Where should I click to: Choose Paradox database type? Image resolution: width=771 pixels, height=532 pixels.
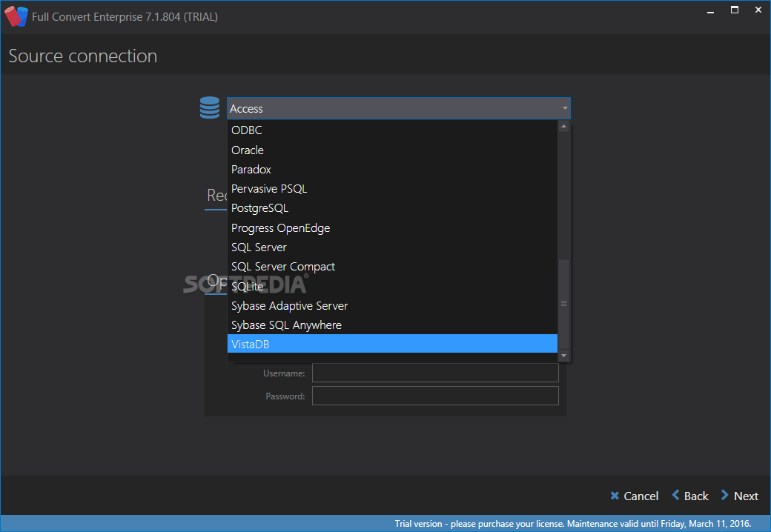[392, 170]
